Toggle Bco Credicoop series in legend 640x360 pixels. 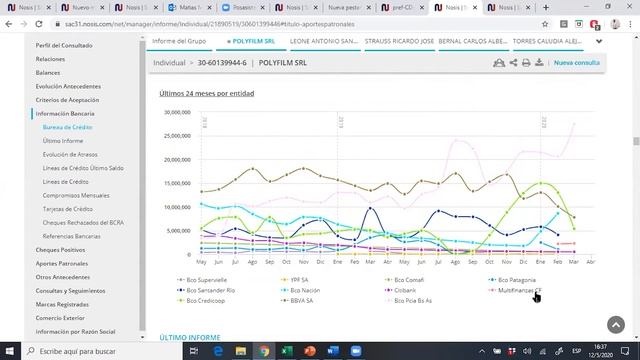coord(201,301)
